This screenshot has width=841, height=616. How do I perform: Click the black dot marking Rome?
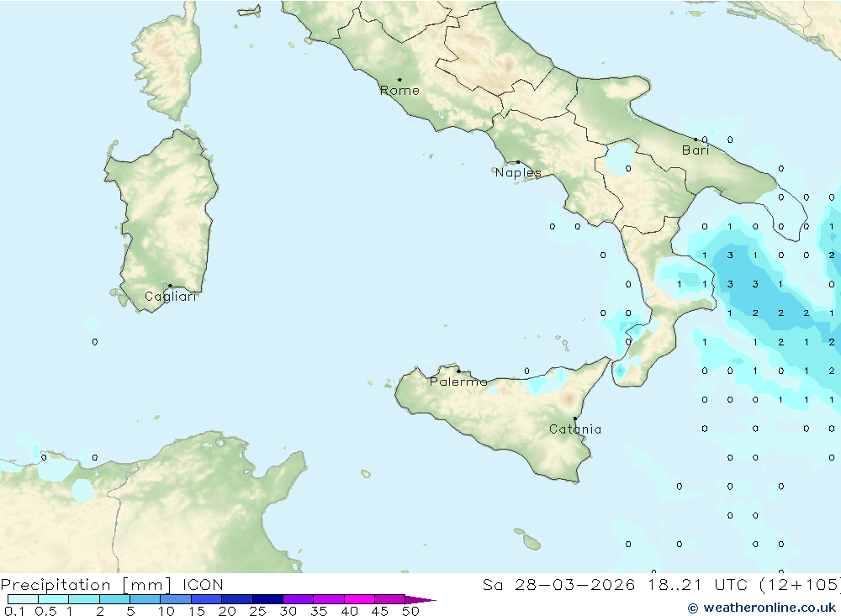399,80
